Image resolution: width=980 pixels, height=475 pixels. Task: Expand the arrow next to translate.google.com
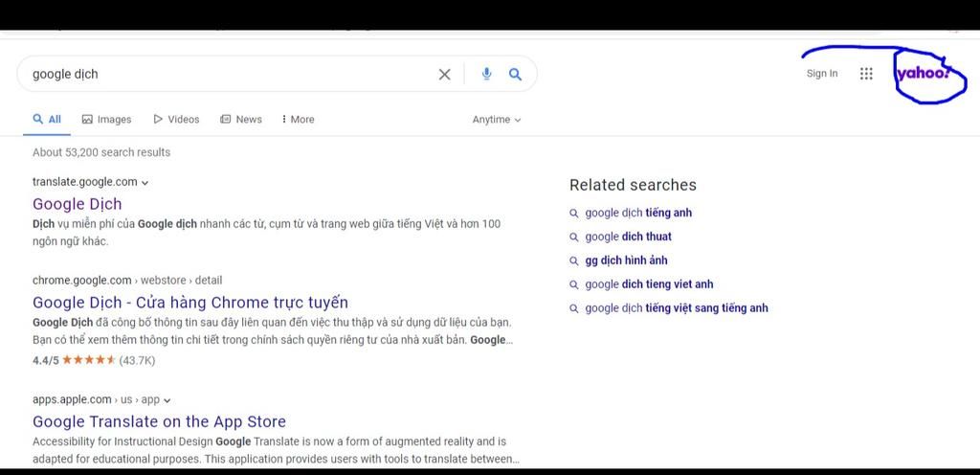pos(145,182)
